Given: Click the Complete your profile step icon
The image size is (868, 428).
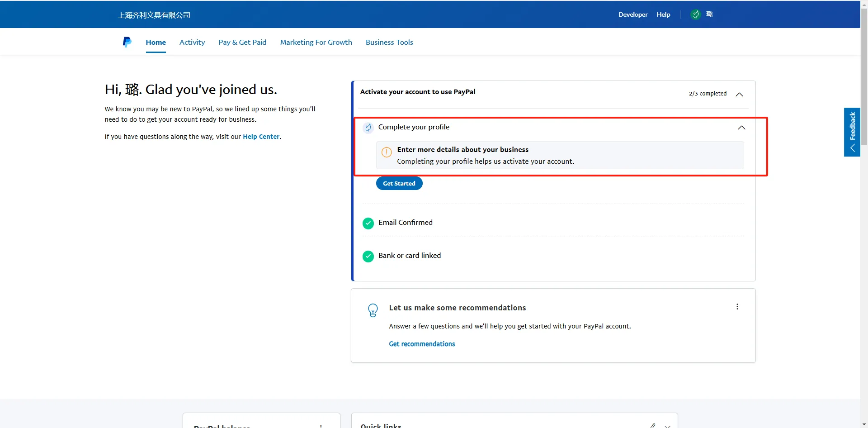Looking at the screenshot, I should 368,128.
